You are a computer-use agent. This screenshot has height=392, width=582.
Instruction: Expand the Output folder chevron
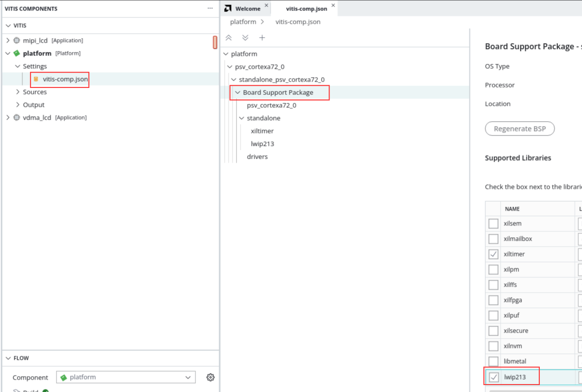point(18,105)
